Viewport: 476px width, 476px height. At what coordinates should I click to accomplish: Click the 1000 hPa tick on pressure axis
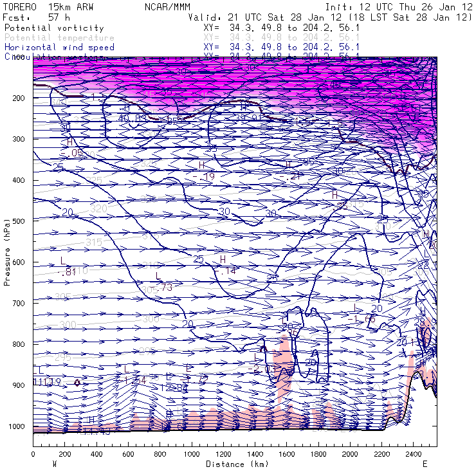[x=16, y=426]
